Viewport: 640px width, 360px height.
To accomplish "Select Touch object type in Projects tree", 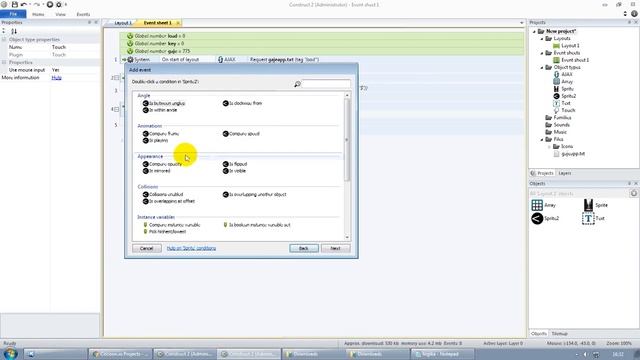I will click(564, 110).
